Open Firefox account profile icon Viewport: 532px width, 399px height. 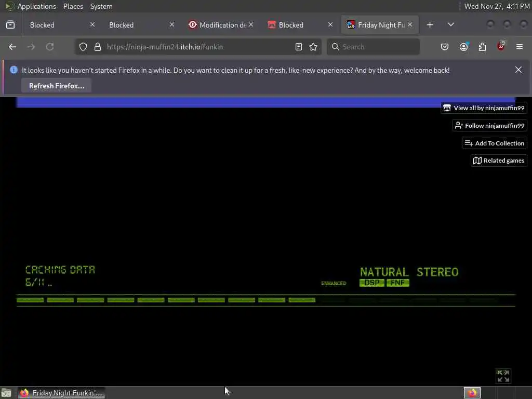pyautogui.click(x=464, y=47)
